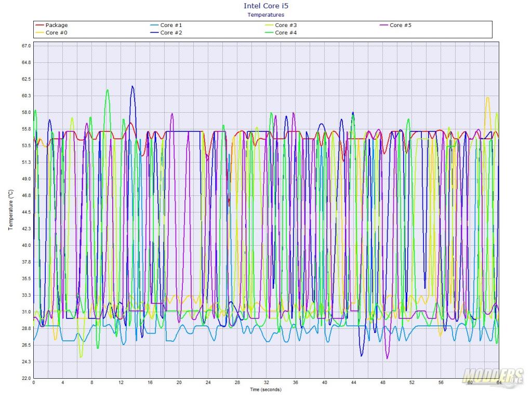Click the 60.3 temperature axis value

click(26, 96)
